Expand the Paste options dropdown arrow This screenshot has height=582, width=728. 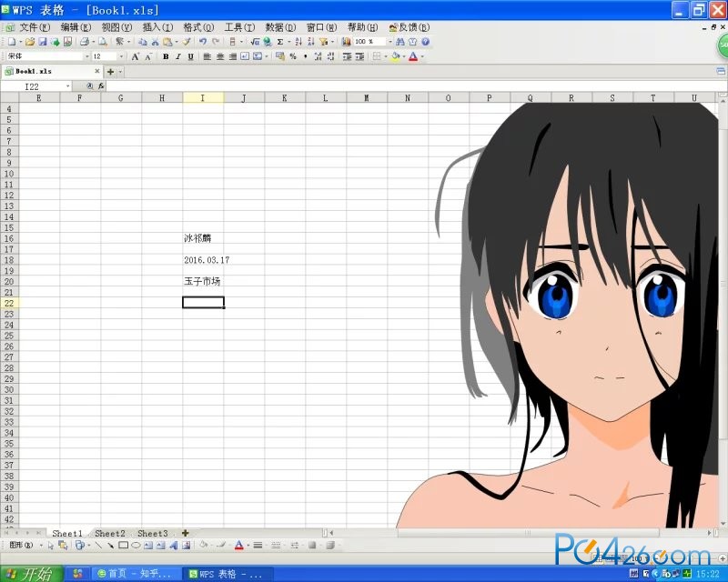pyautogui.click(x=176, y=42)
